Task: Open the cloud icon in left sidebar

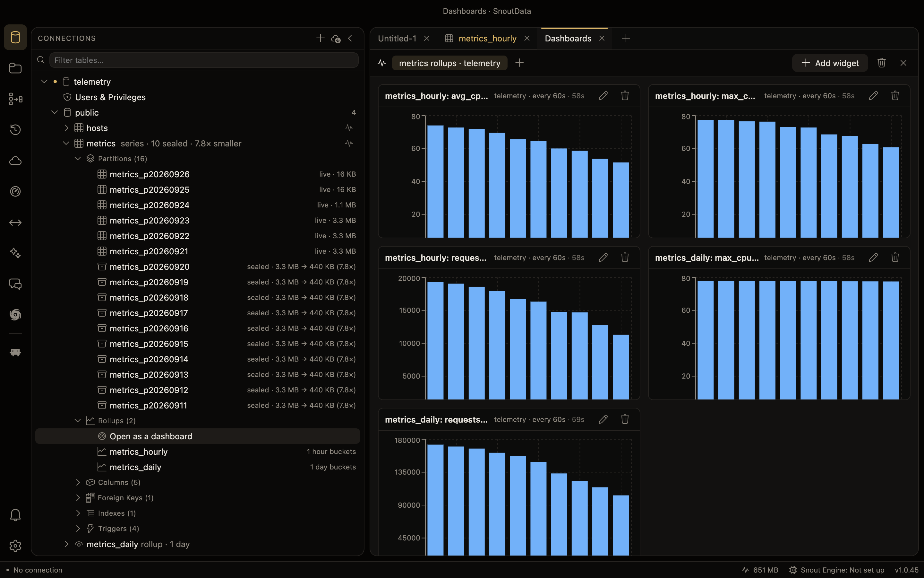Action: [15, 161]
